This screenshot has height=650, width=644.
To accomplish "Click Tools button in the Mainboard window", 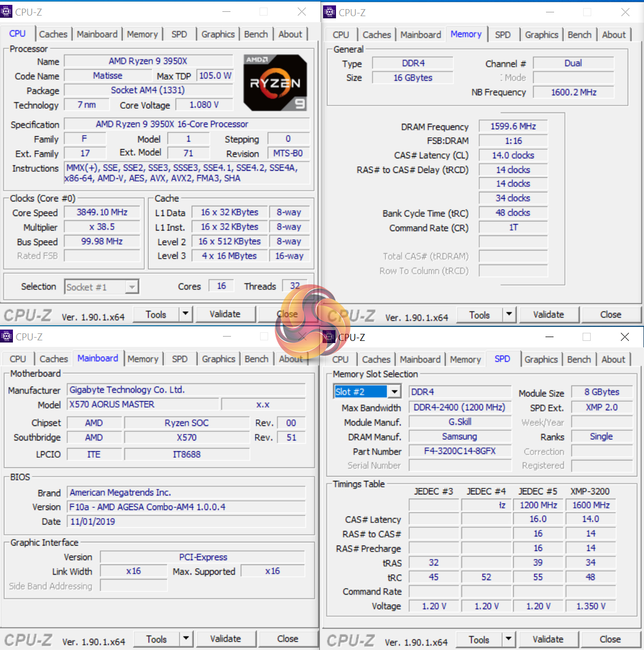I will tap(156, 639).
